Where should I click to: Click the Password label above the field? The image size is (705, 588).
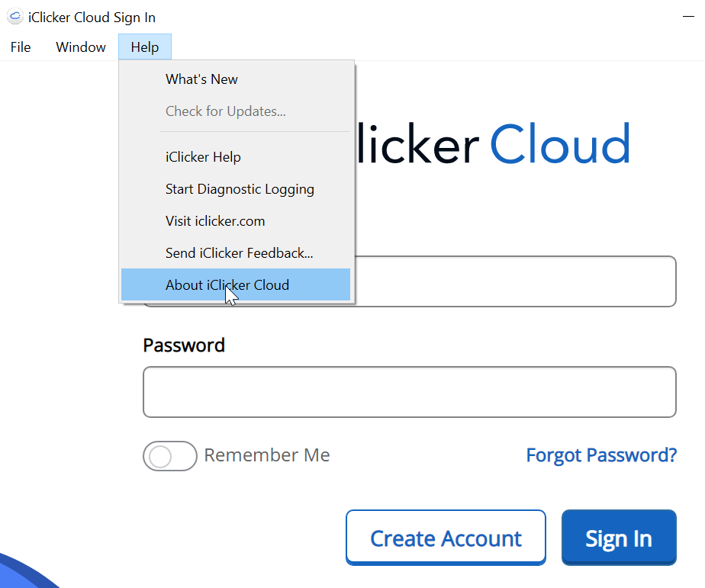(183, 345)
